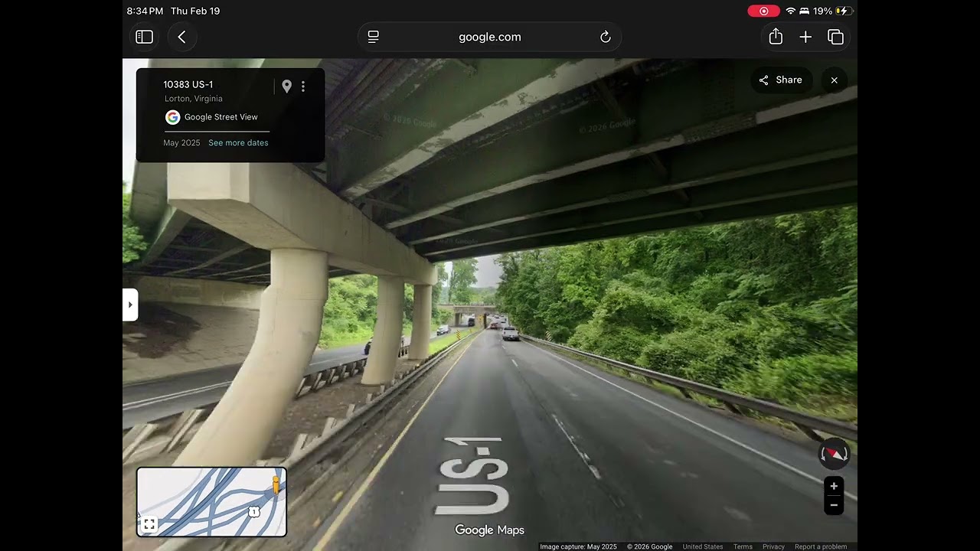
Task: Reload the google.com page
Action: (x=605, y=37)
